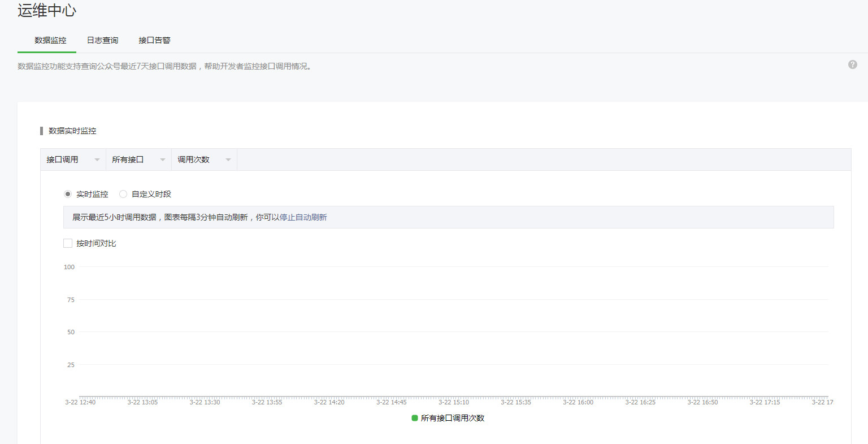Switch to the 日志查询 tab
This screenshot has height=444, width=868.
click(102, 40)
